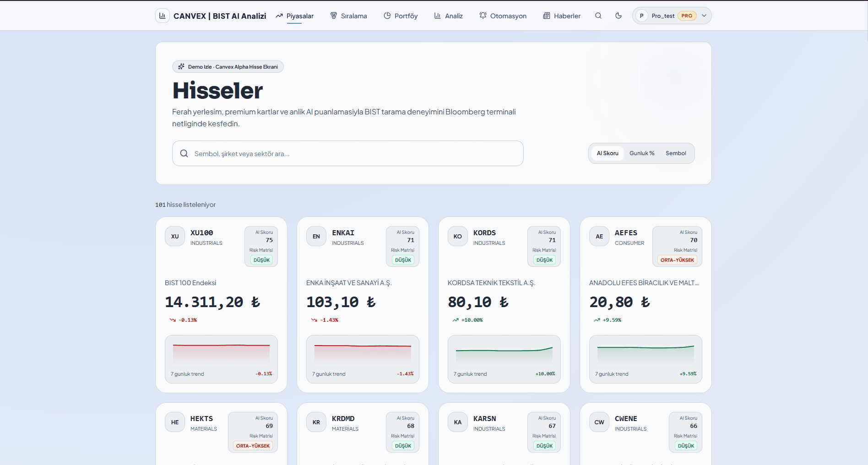868x465 pixels.
Task: Open the XU100 stock name
Action: click(202, 233)
